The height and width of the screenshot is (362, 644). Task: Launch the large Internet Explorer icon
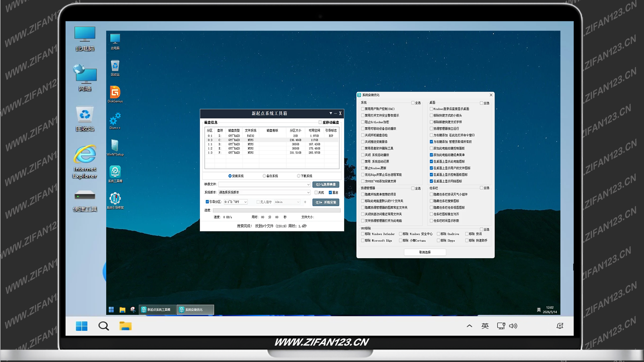pos(85,162)
